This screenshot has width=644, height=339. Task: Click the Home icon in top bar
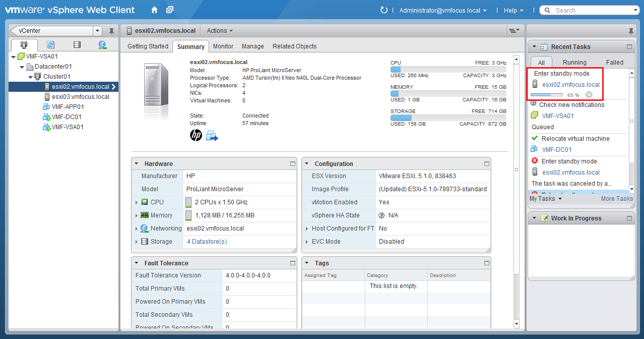[x=155, y=10]
